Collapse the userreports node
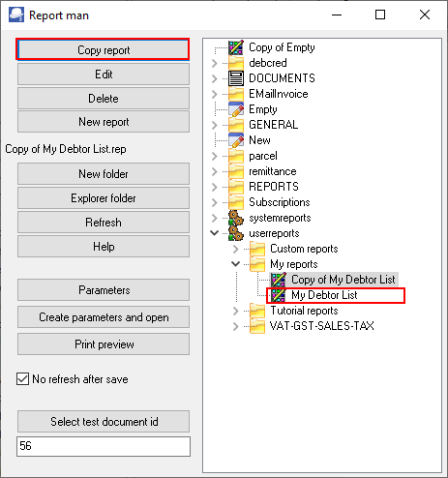The image size is (448, 478). pos(215,233)
